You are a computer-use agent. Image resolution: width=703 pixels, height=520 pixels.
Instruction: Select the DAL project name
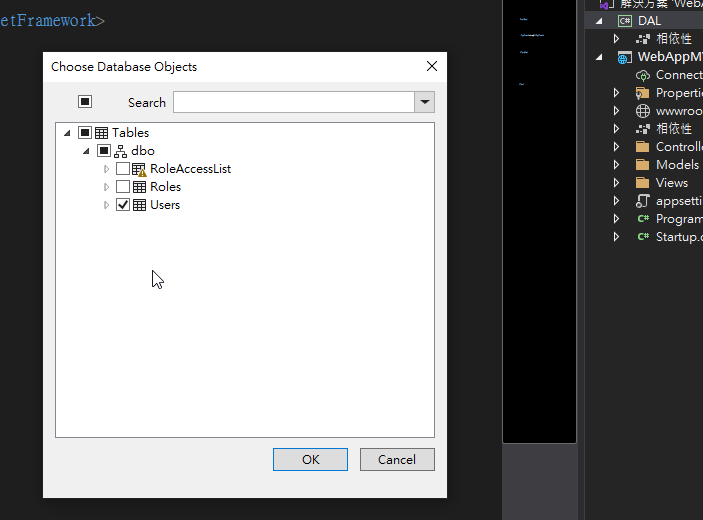click(649, 21)
